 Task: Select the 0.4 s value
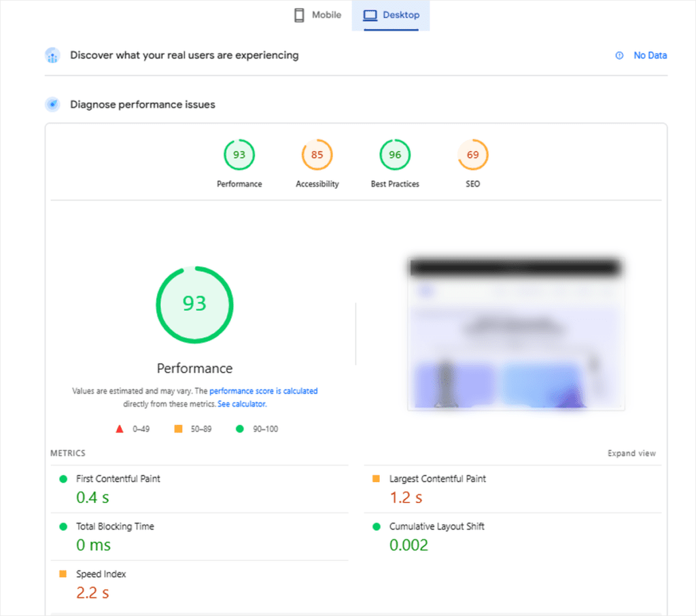point(92,498)
